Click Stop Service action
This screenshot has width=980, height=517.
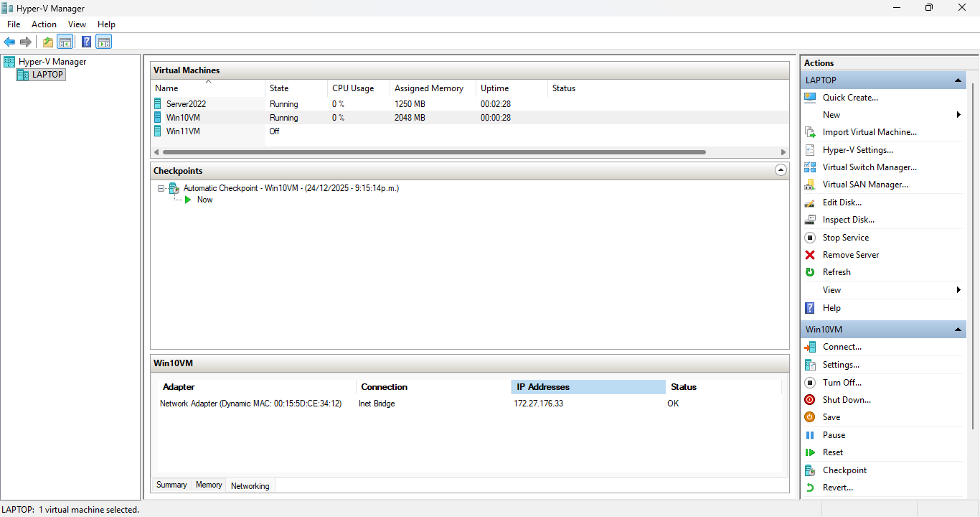point(845,238)
